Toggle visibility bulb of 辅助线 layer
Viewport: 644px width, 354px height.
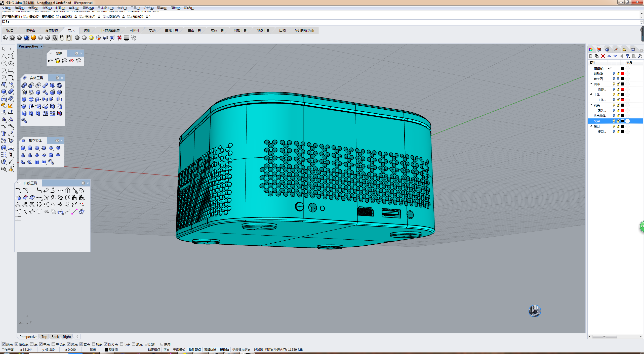(614, 73)
